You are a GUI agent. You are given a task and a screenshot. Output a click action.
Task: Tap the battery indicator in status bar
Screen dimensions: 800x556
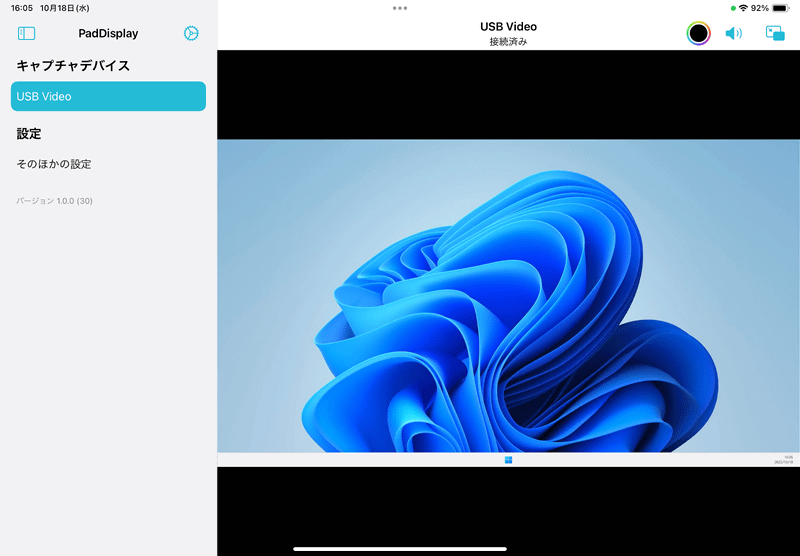781,8
